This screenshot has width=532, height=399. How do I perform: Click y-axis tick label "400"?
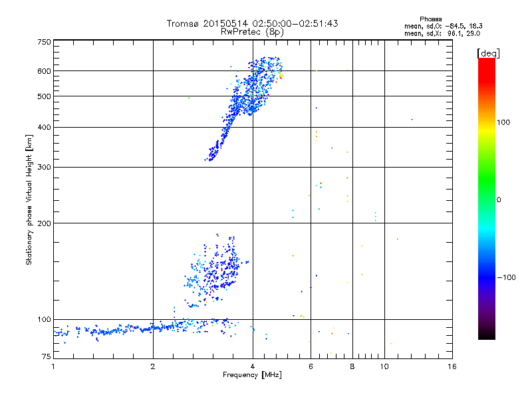pyautogui.click(x=44, y=127)
